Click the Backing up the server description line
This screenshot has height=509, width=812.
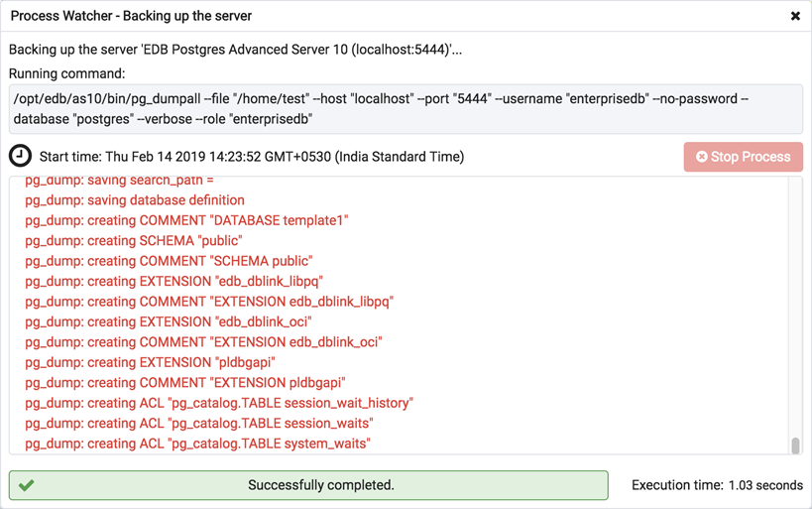(235, 50)
